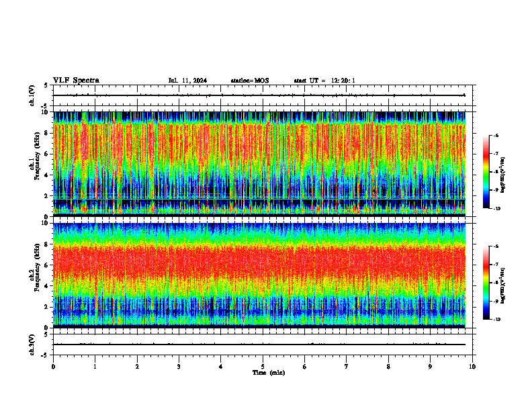
Task: Click time axis tick label 4
Action: pos(220,367)
